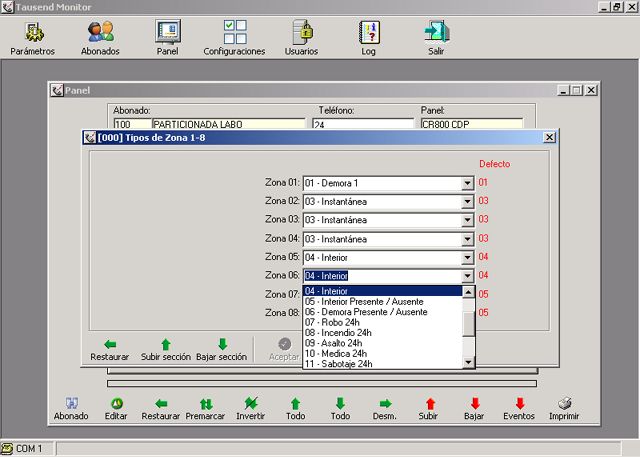This screenshot has width=640, height=457.
Task: Select '09 - Asalto 24h' option
Action: coord(383,343)
